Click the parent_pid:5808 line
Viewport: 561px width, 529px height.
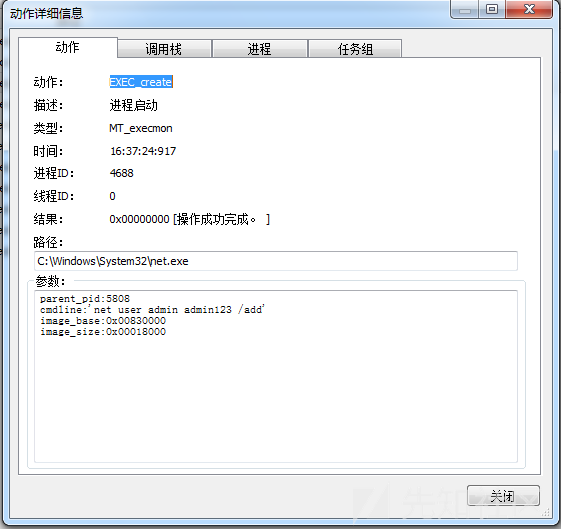click(x=85, y=298)
